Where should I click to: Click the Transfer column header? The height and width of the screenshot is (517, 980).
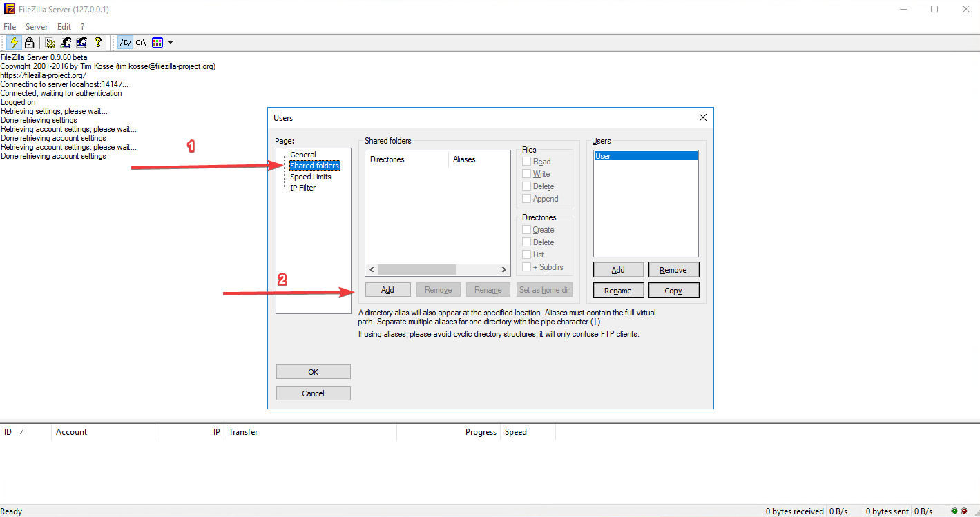pos(310,432)
